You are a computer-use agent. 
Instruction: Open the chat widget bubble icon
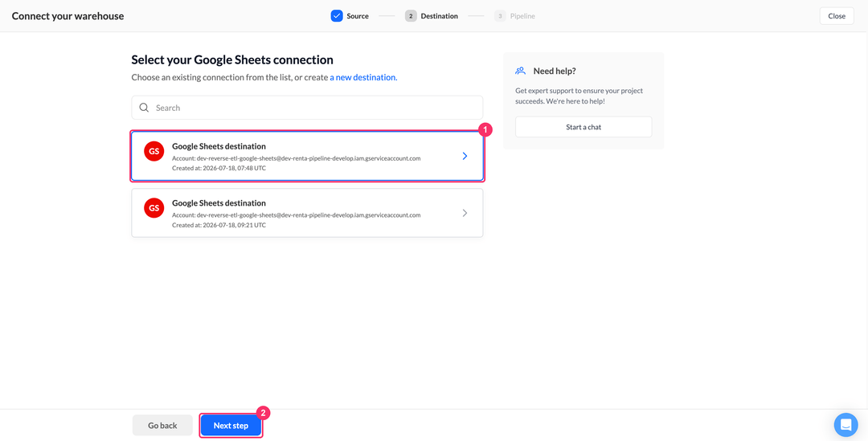click(x=845, y=425)
